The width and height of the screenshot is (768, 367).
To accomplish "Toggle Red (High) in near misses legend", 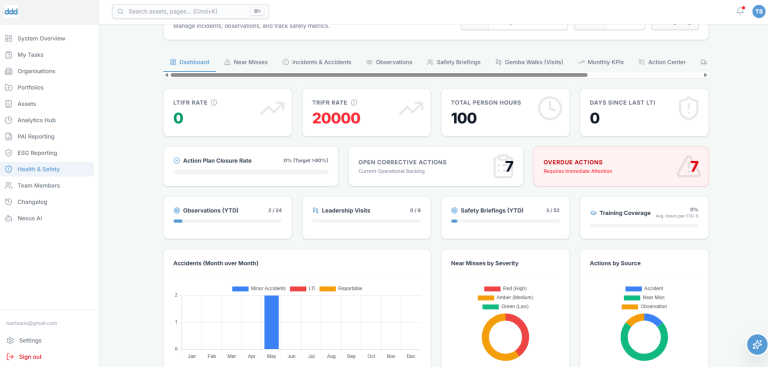I will coord(505,289).
